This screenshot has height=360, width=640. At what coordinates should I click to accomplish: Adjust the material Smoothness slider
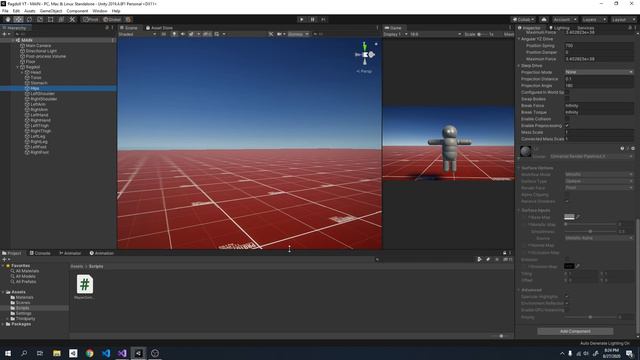(x=590, y=231)
